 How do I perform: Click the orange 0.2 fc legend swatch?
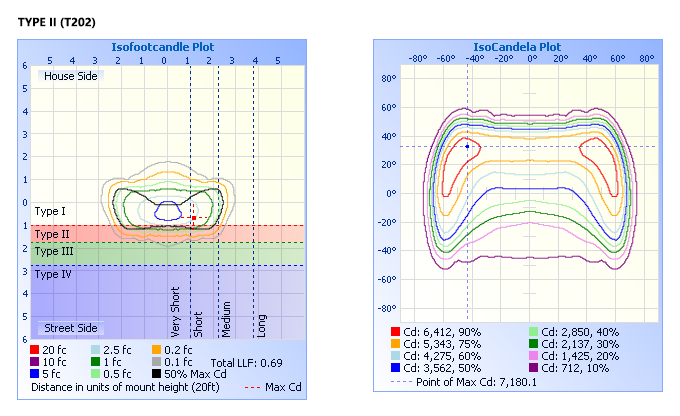(156, 350)
